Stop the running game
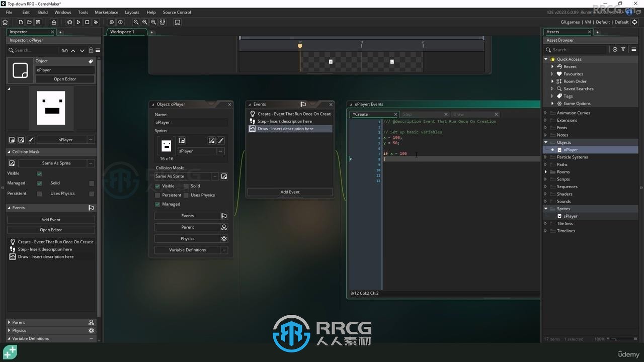644x362 pixels. coord(87,22)
